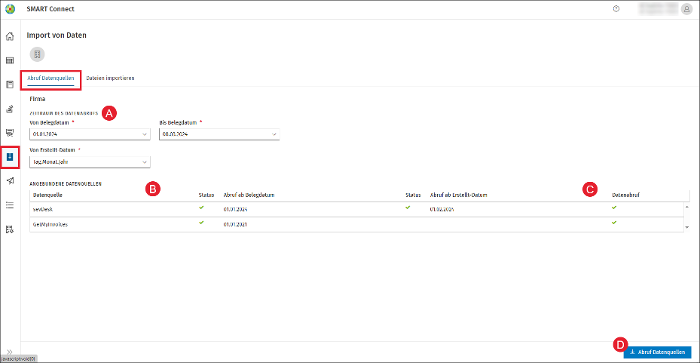Click the GetMyInvoices Belegdatum status checkmark
The height and width of the screenshot is (363, 700).
pos(201,222)
